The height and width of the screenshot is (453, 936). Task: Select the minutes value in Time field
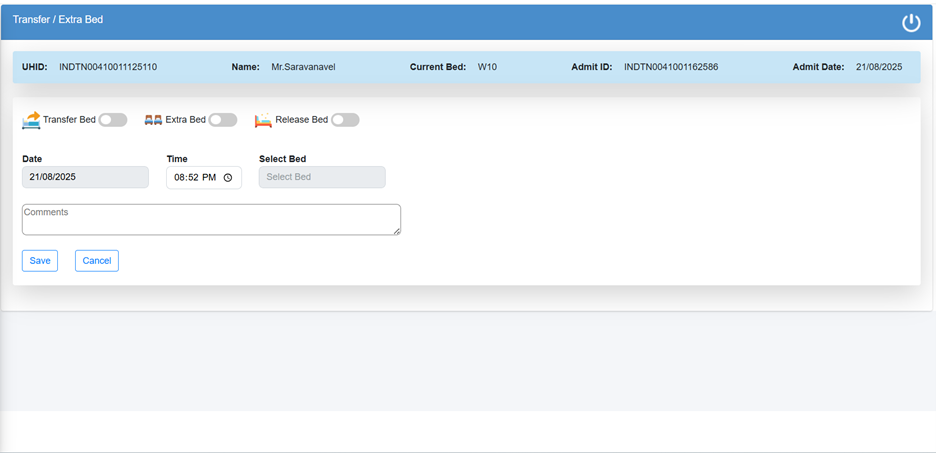pos(195,178)
